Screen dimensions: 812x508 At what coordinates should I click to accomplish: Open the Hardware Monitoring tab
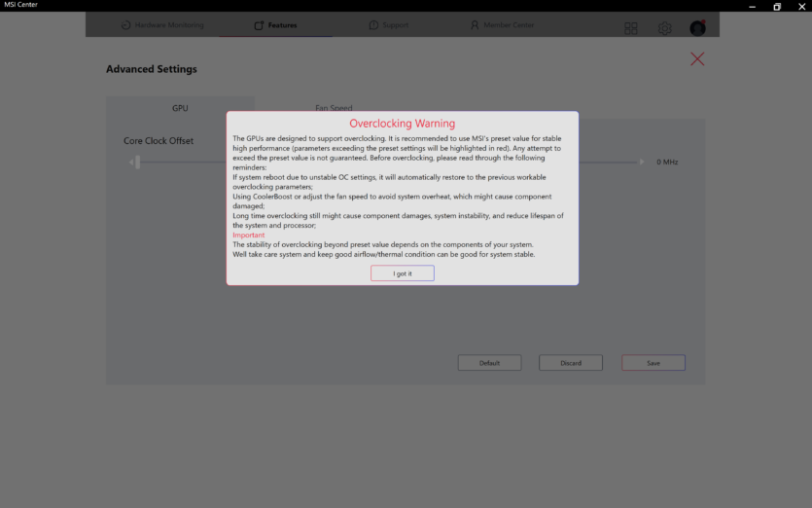point(162,25)
